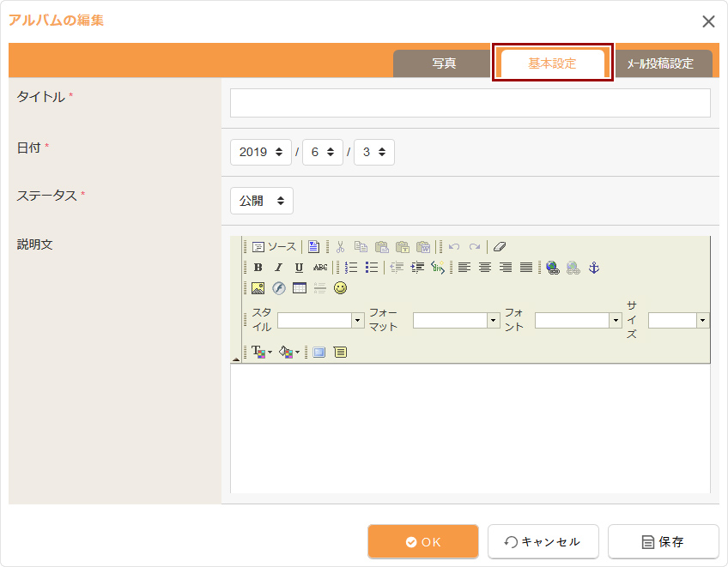Click the キャンセル button

543,541
